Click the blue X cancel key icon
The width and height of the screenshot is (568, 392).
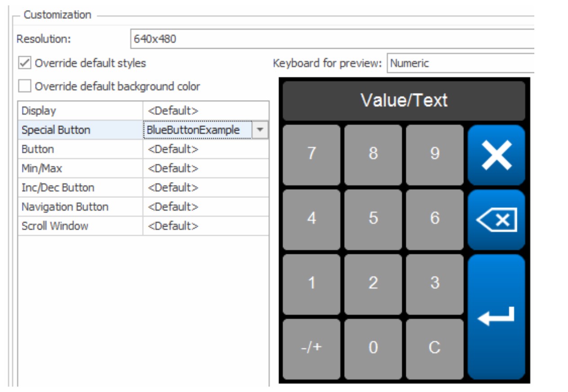tap(496, 155)
